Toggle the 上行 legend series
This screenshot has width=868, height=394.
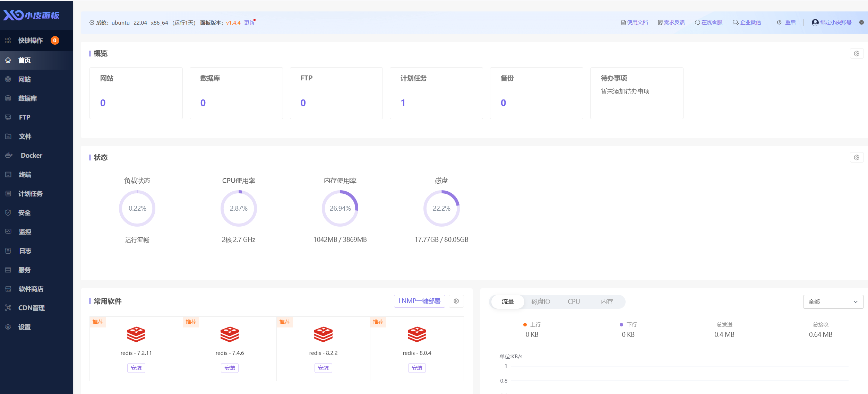coord(532,325)
